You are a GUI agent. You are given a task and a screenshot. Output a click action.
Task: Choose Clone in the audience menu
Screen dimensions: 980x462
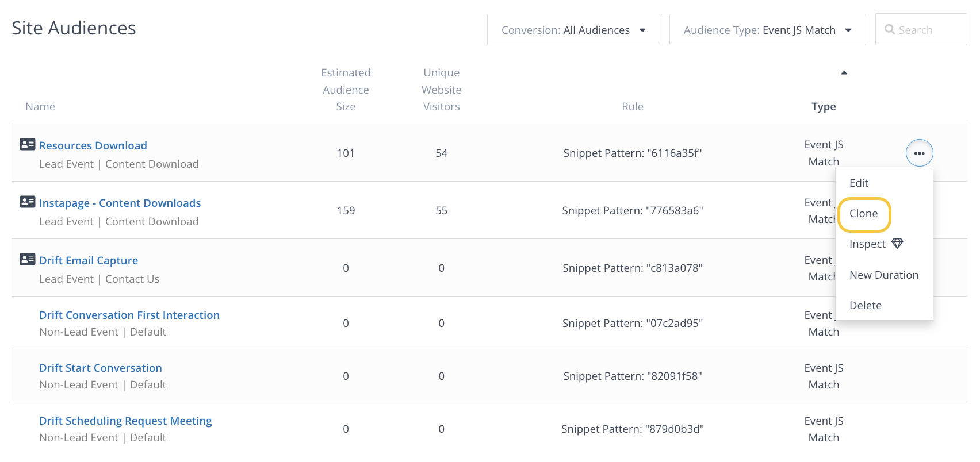[x=863, y=214]
